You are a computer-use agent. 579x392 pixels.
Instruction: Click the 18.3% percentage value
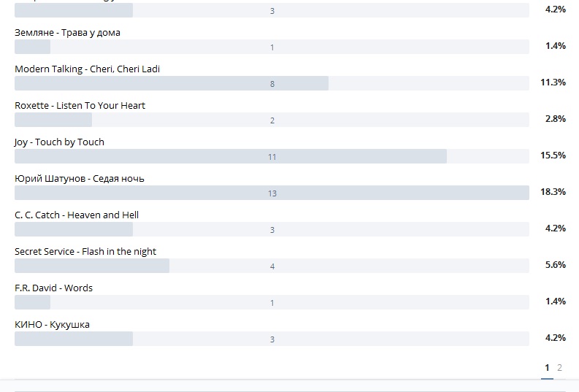click(x=553, y=192)
